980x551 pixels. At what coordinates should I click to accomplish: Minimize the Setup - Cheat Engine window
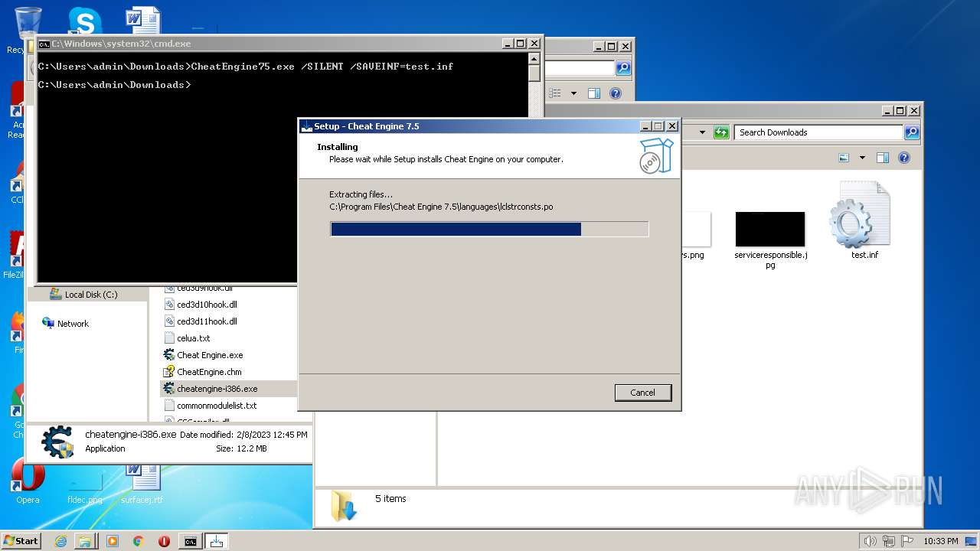[x=645, y=126]
